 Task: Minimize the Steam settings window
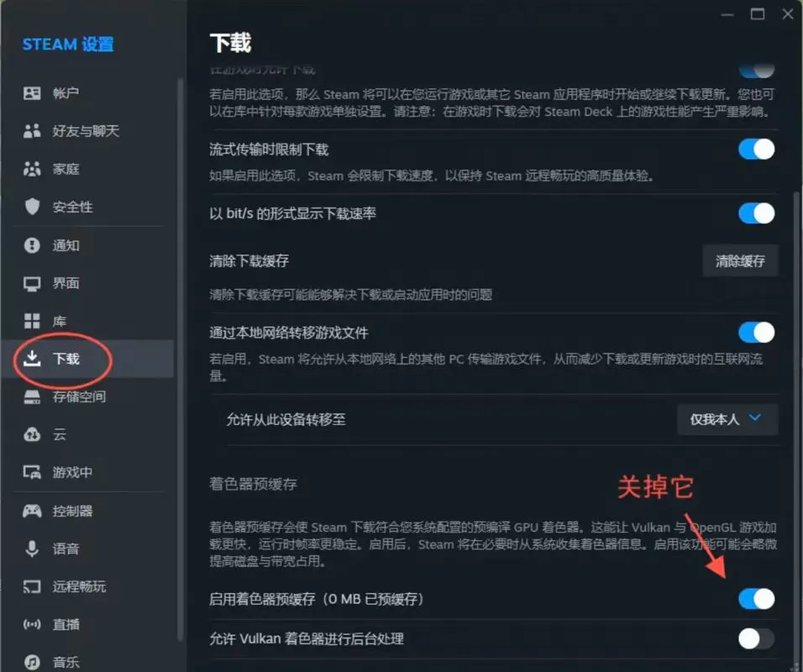point(727,14)
